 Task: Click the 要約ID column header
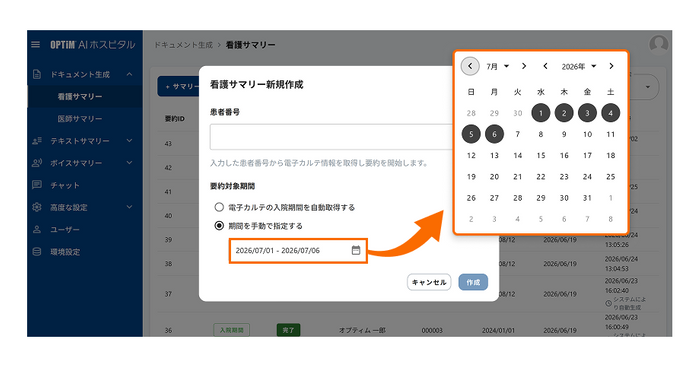pos(175,119)
